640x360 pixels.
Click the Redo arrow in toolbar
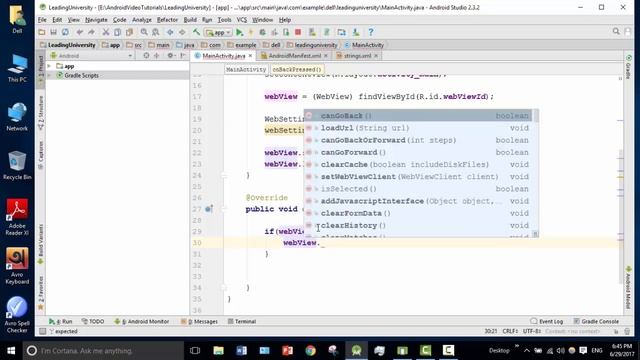point(91,32)
